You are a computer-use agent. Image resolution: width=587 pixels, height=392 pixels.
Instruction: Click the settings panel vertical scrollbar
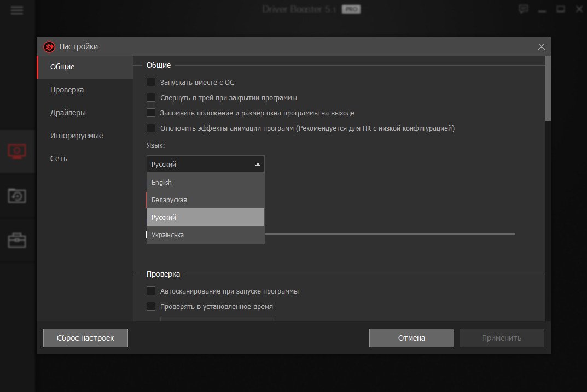coord(548,90)
